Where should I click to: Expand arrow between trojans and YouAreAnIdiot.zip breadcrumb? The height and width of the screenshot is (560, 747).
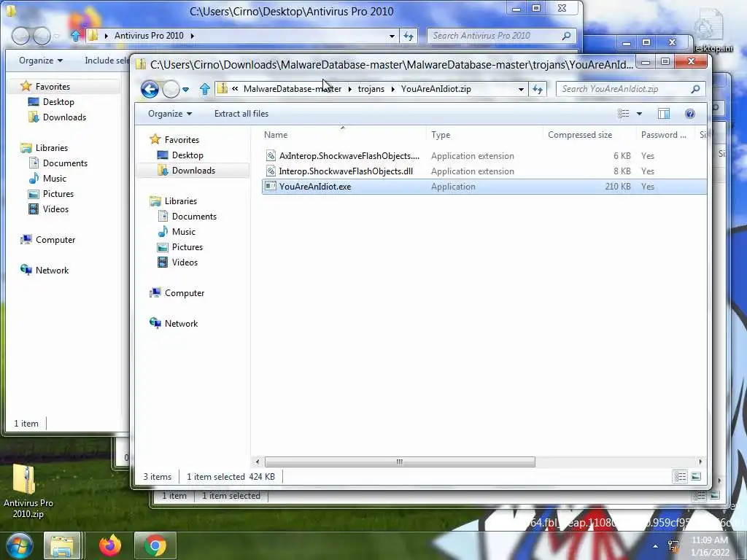pos(393,89)
